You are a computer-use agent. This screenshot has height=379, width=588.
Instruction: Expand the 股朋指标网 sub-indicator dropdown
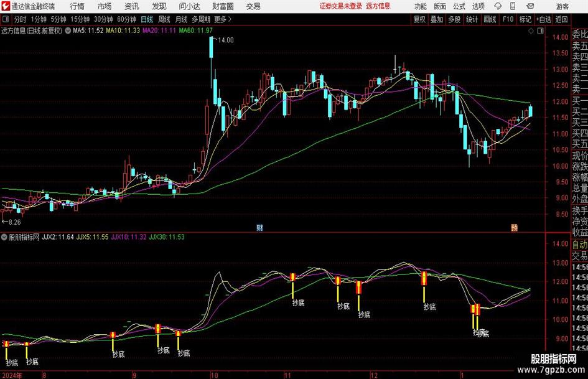pyautogui.click(x=4, y=237)
